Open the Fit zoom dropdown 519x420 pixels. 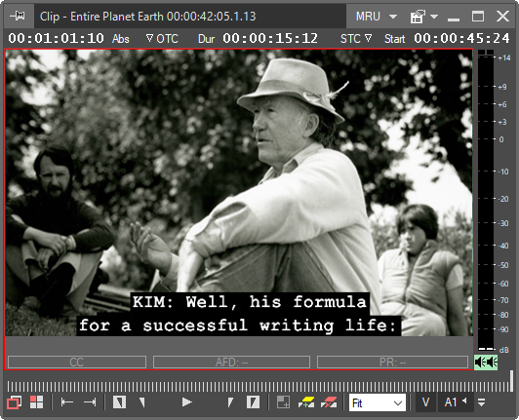pyautogui.click(x=378, y=402)
